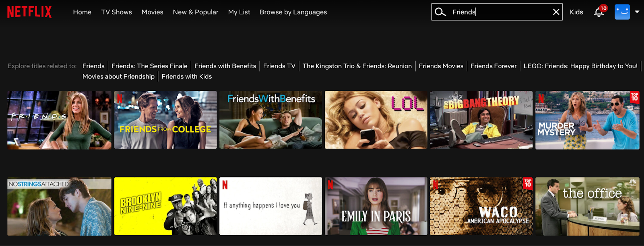Screen dimensions: 644x246
Task: Select 'Friends with Kids' link
Action: pyautogui.click(x=187, y=76)
